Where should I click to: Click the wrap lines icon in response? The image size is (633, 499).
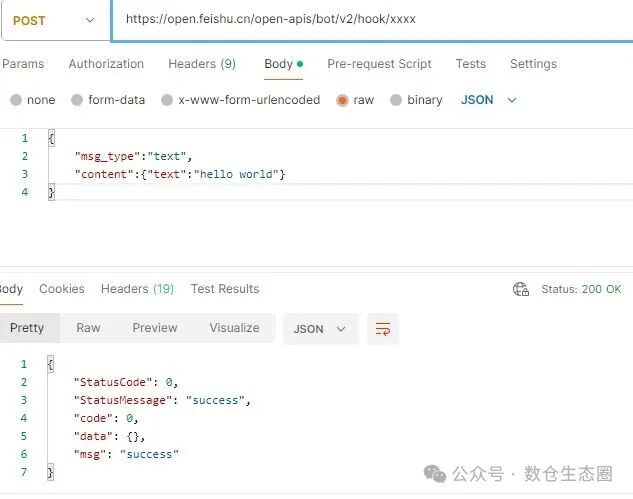coord(382,329)
